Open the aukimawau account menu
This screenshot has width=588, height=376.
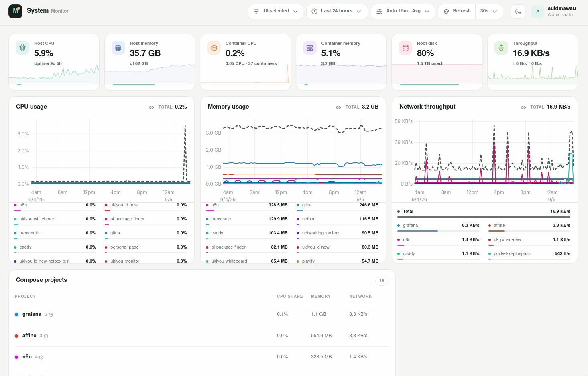coord(554,11)
